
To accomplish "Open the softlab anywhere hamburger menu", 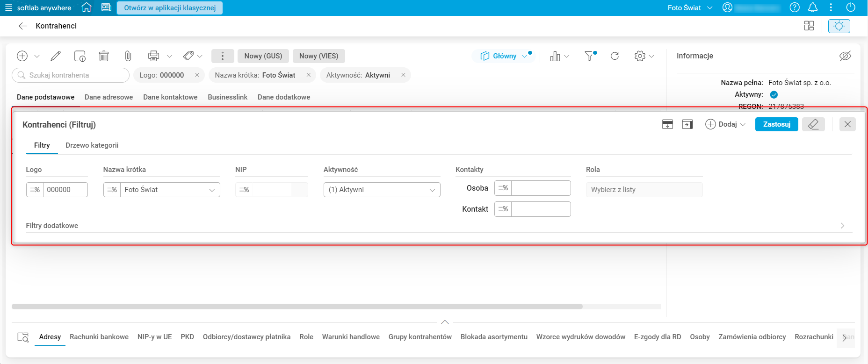I will click(8, 7).
